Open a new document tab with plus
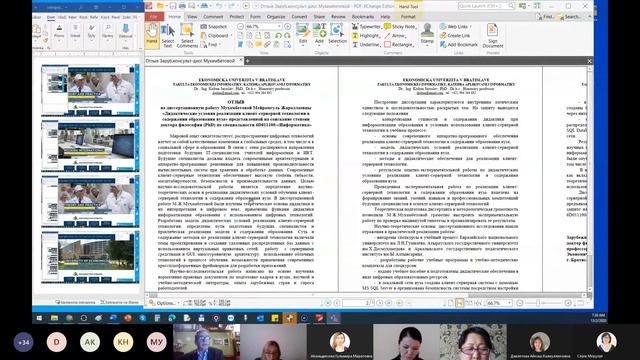The width and height of the screenshot is (640, 360). tap(247, 61)
